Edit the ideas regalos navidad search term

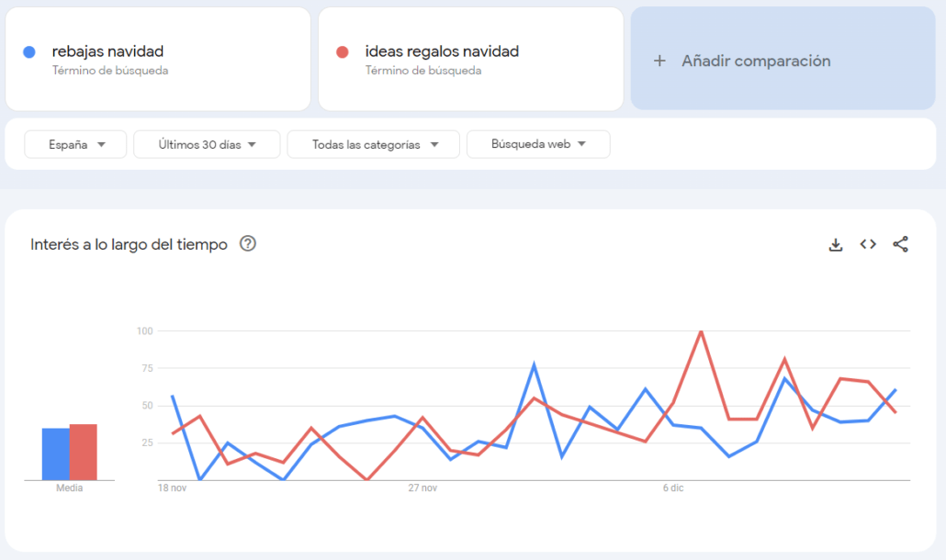coord(441,51)
